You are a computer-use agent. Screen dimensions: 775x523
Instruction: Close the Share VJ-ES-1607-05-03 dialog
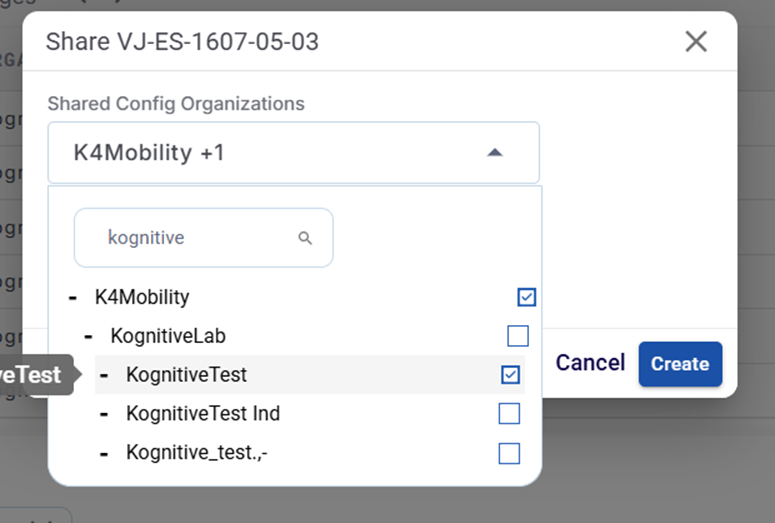(696, 41)
